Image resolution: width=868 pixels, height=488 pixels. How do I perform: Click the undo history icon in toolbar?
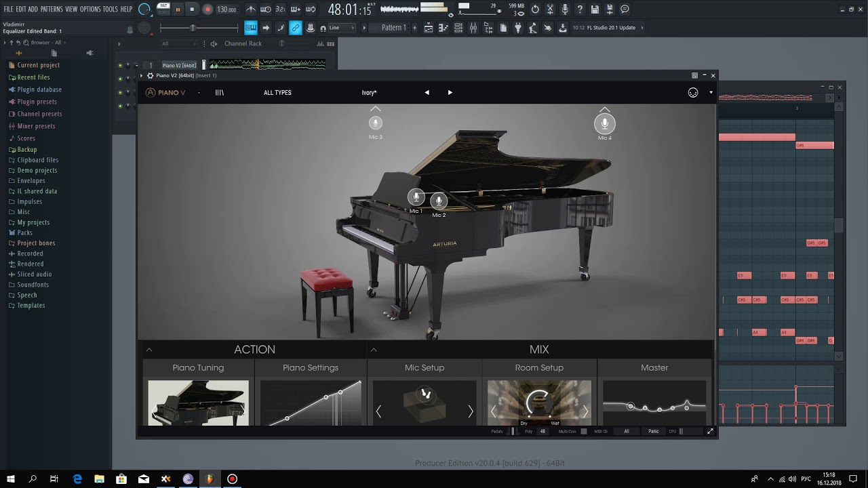pyautogui.click(x=535, y=9)
